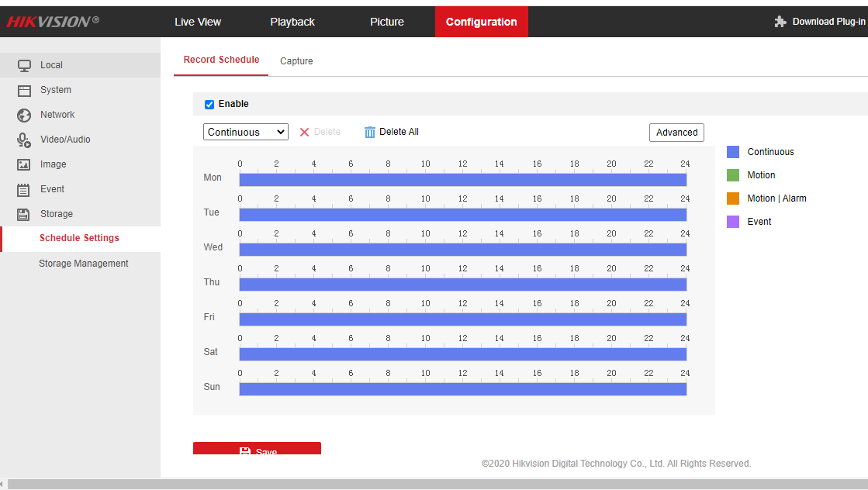The height and width of the screenshot is (490, 868).
Task: Open Storage Management in sidebar
Action: tap(84, 264)
